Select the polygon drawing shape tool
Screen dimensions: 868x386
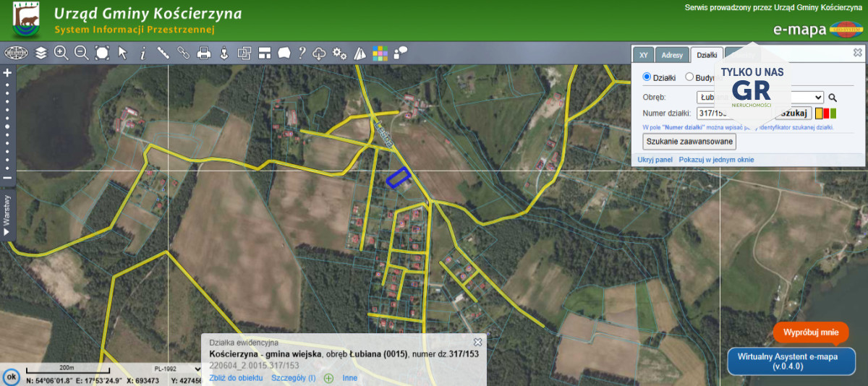284,53
